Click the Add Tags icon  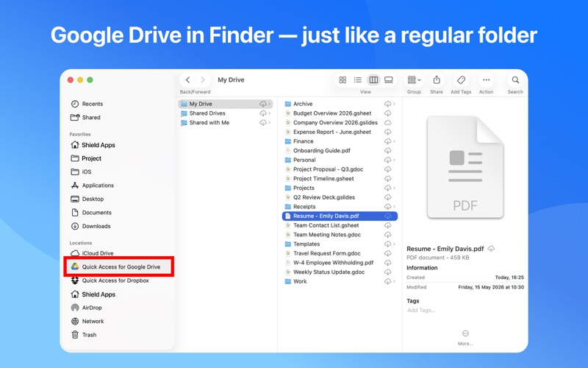click(461, 79)
